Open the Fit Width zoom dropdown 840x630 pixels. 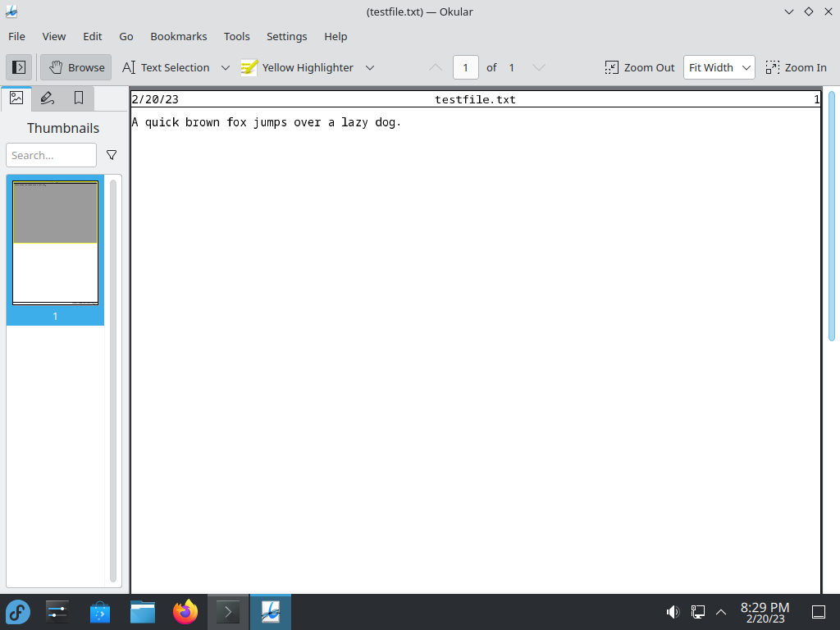(719, 67)
